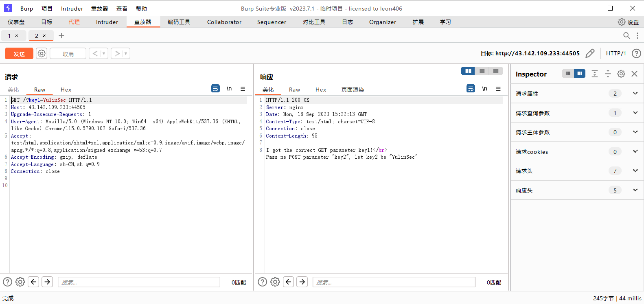
Task: Click the response search input field
Action: 394,282
